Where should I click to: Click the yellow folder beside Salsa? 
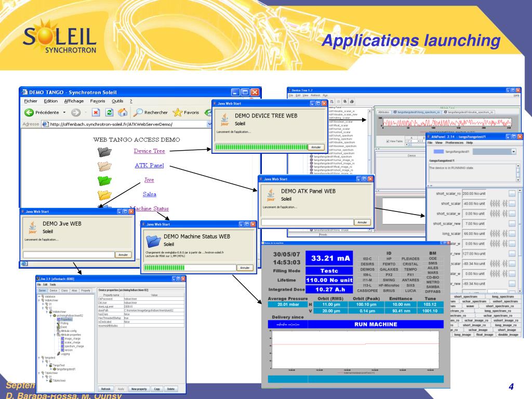click(x=104, y=195)
